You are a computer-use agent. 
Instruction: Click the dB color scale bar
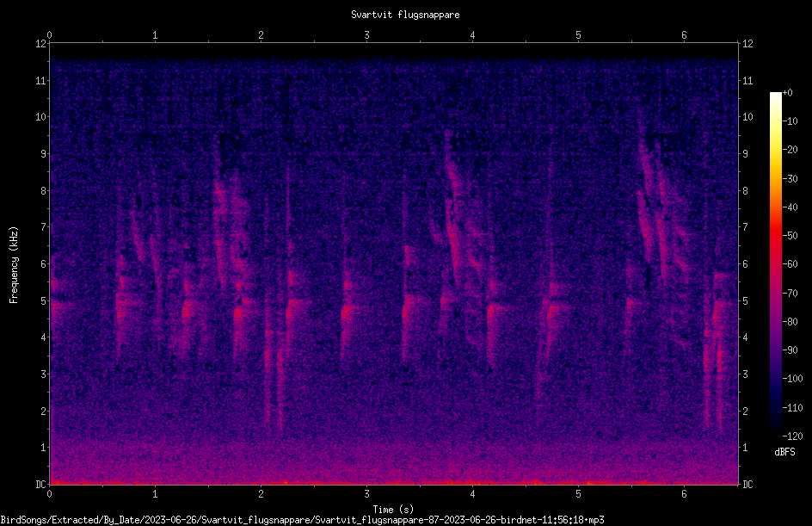click(x=775, y=263)
